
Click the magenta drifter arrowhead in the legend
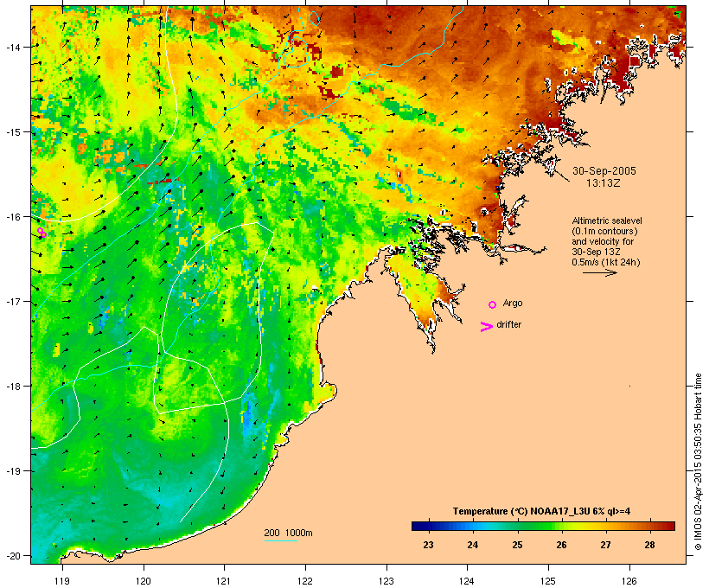pos(487,327)
